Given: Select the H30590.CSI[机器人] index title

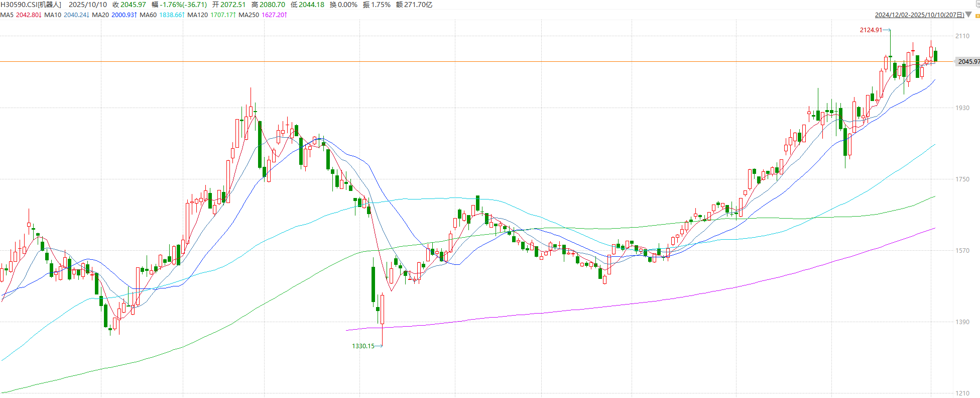Looking at the screenshot, I should pyautogui.click(x=31, y=5).
